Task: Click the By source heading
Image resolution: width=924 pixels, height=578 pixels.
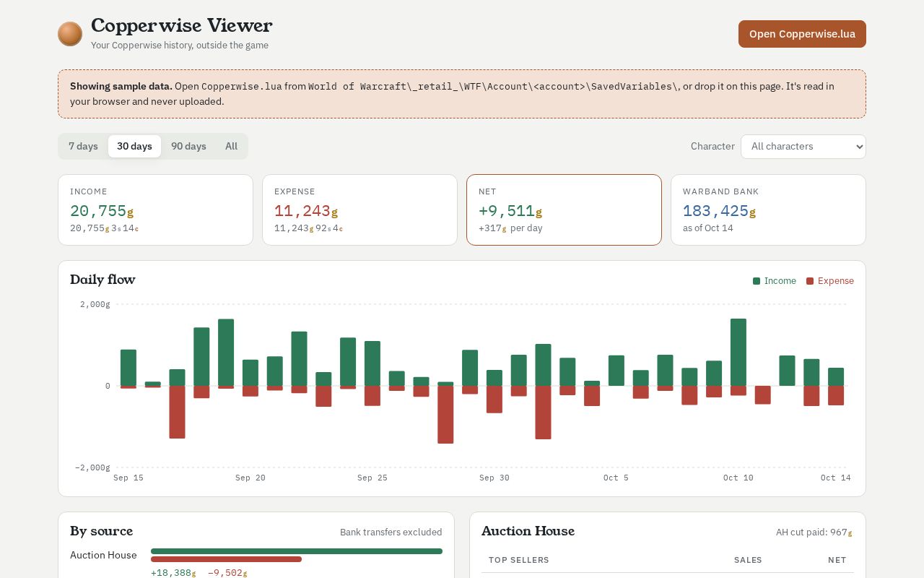Action: click(x=102, y=531)
